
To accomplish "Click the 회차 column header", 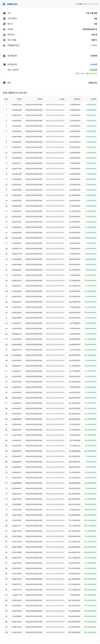I will (x=6, y=99).
